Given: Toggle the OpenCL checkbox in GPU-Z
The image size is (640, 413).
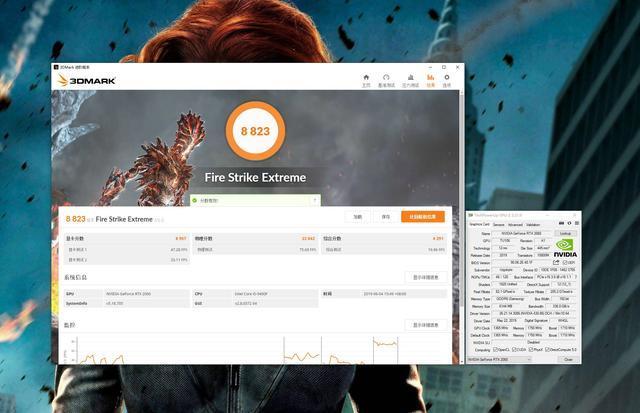Looking at the screenshot, I should tap(496, 350).
